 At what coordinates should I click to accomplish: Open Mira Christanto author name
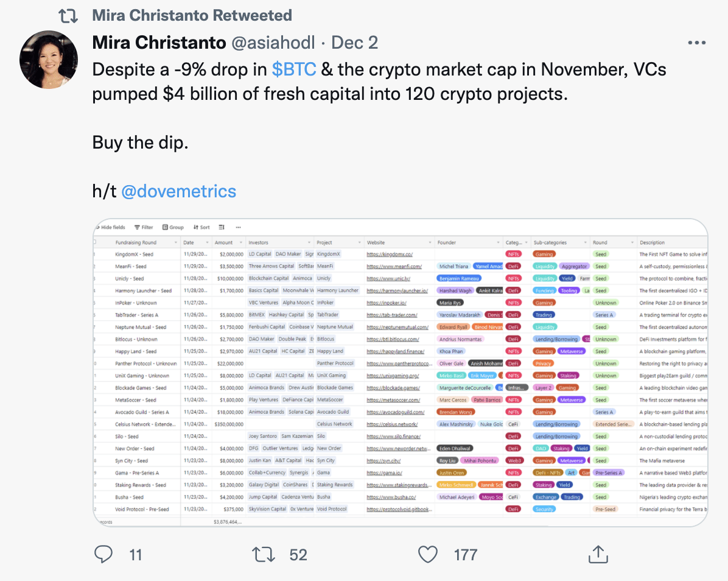coord(159,43)
